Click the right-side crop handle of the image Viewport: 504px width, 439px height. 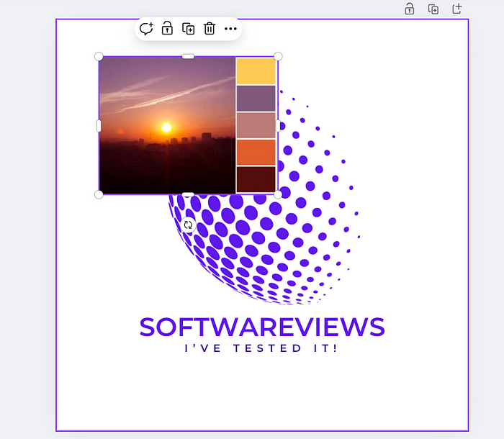click(278, 126)
